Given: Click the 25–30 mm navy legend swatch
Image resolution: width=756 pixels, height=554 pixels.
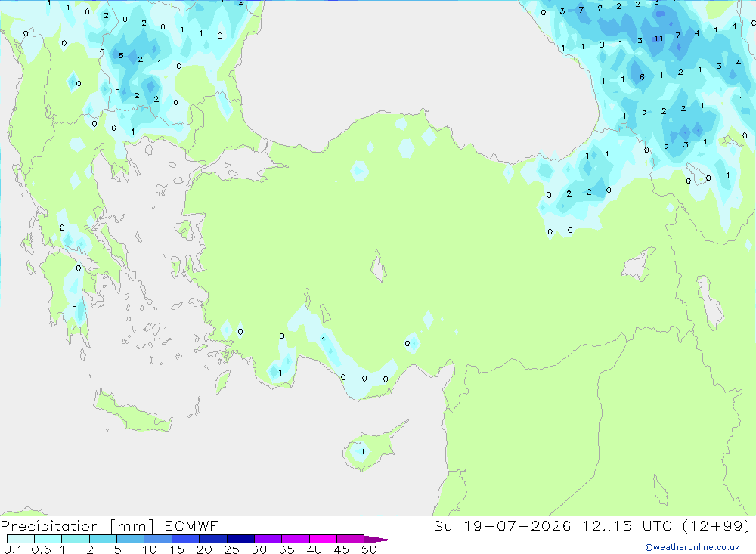Looking at the screenshot, I should 240,539.
